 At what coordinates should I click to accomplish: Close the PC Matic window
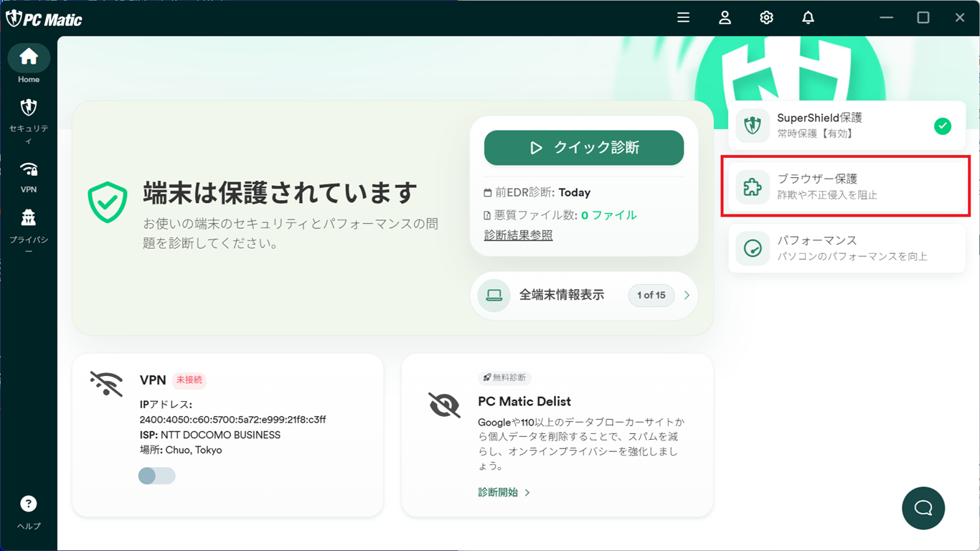coord(960,18)
